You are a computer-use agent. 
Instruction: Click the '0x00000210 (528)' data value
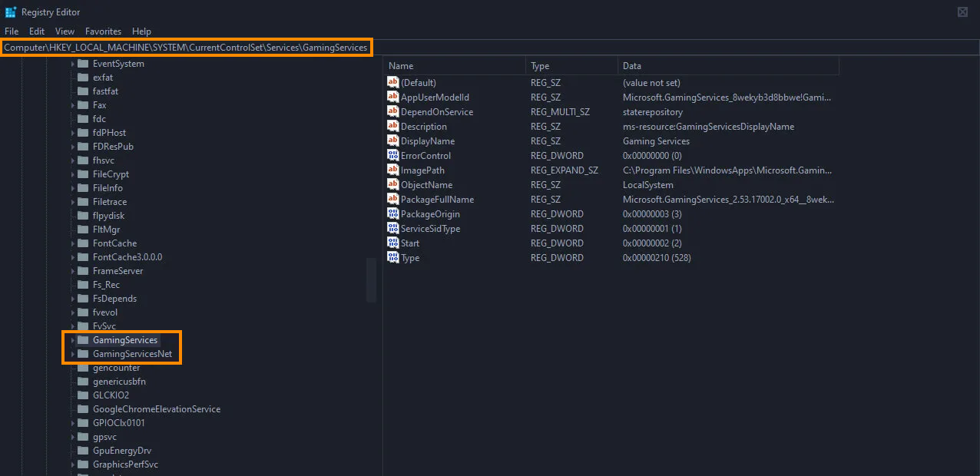[657, 258]
